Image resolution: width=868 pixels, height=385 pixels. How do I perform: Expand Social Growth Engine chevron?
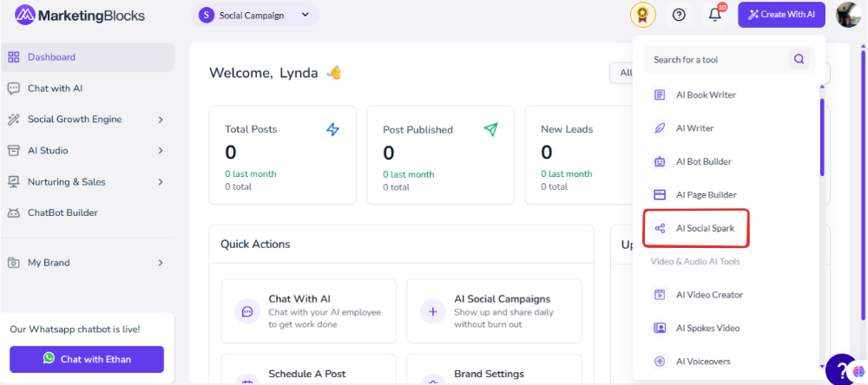pos(161,120)
